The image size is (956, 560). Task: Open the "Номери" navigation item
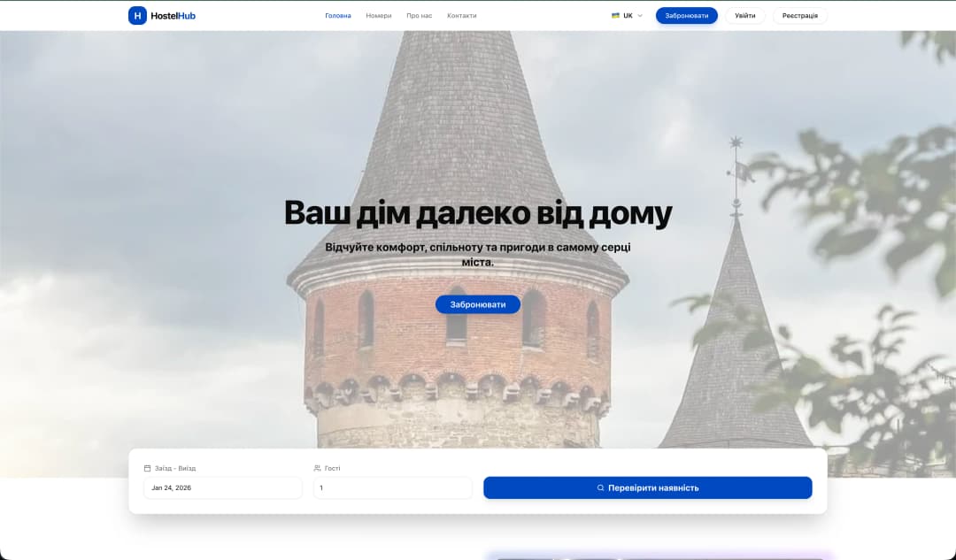[377, 15]
